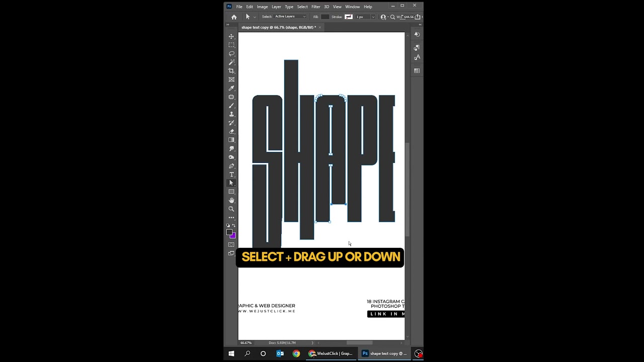Screen dimensions: 644x362
Task: Select the shape text copy document tab
Action: pyautogui.click(x=279, y=27)
